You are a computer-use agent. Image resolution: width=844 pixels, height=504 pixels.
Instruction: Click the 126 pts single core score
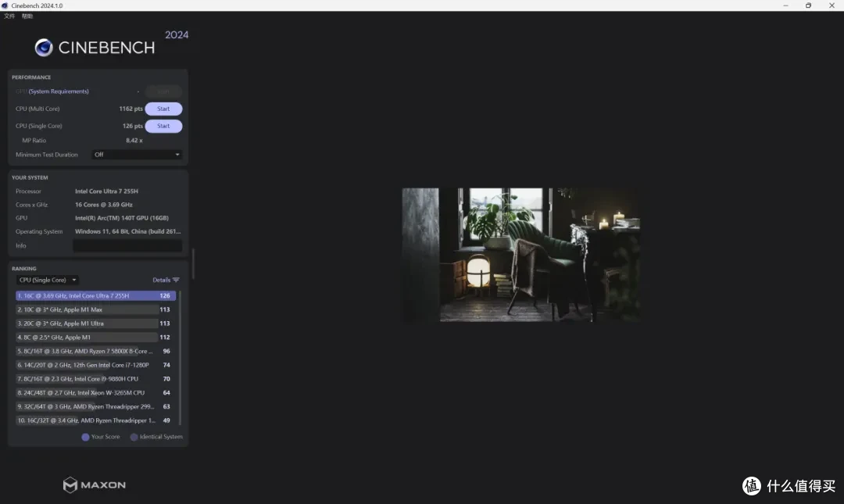[132, 126]
